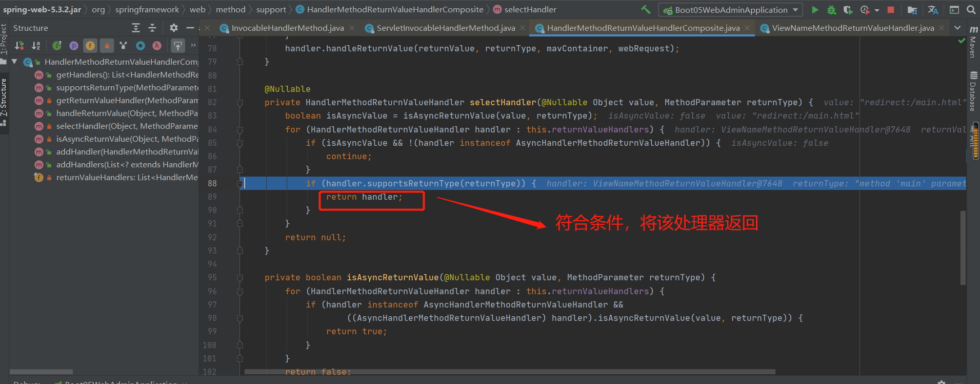Click the editor vertical scrollbar

963,248
